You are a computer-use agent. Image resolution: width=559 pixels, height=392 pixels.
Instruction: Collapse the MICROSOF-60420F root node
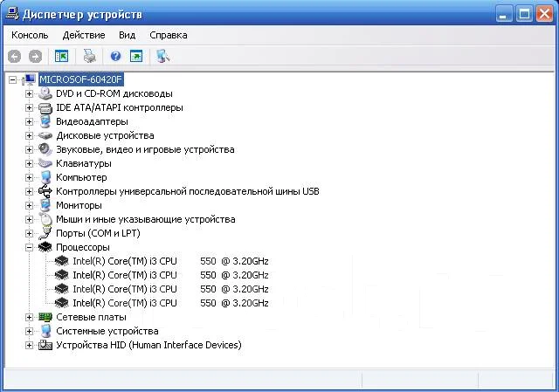coord(12,79)
